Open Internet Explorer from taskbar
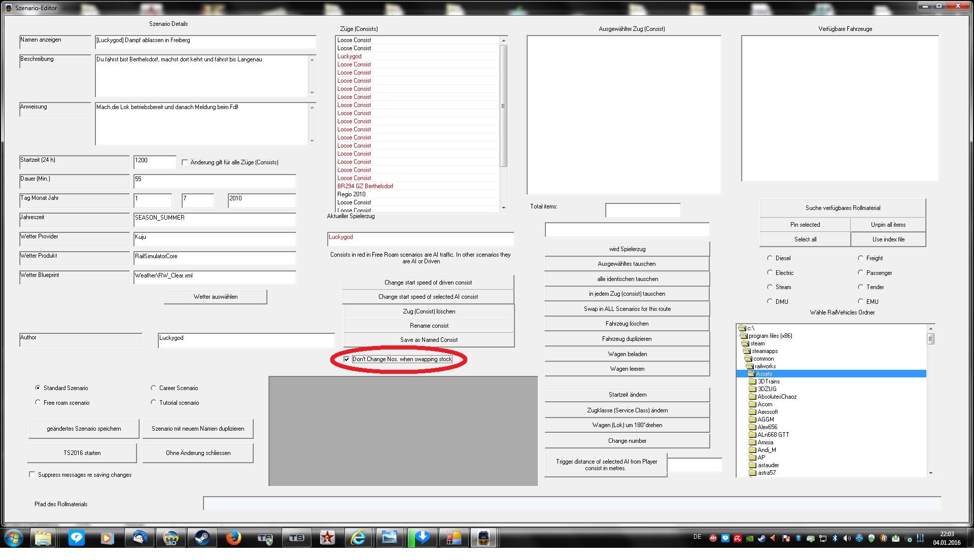The image size is (974, 560). point(358,538)
